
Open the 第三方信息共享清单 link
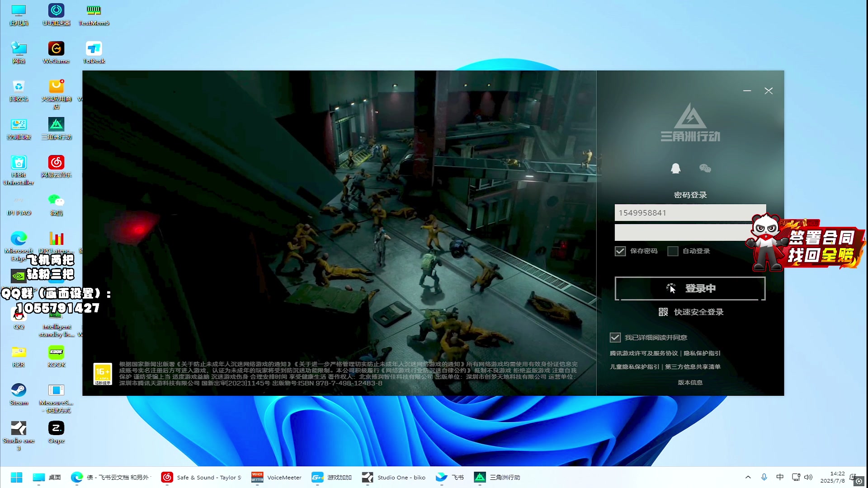[693, 367]
